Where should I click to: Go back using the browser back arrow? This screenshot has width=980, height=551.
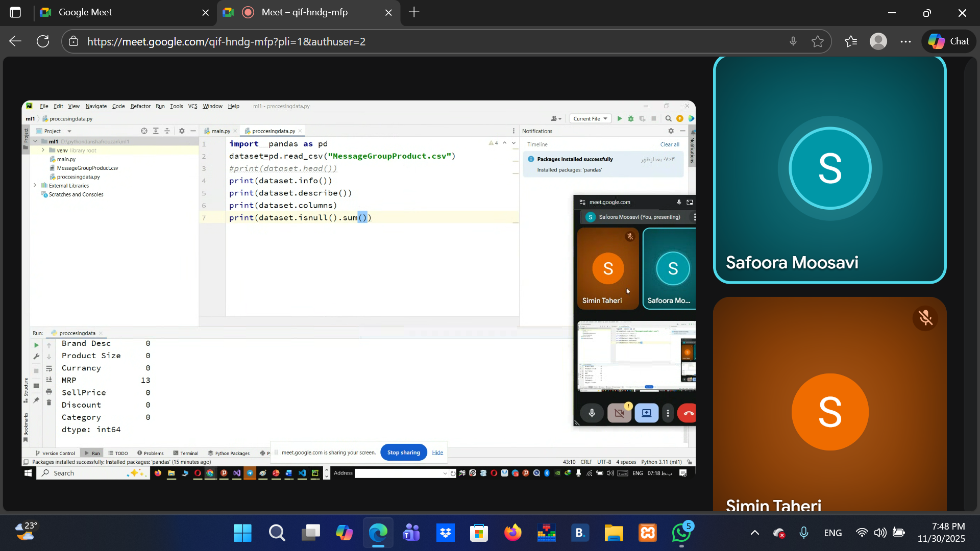pyautogui.click(x=15, y=41)
